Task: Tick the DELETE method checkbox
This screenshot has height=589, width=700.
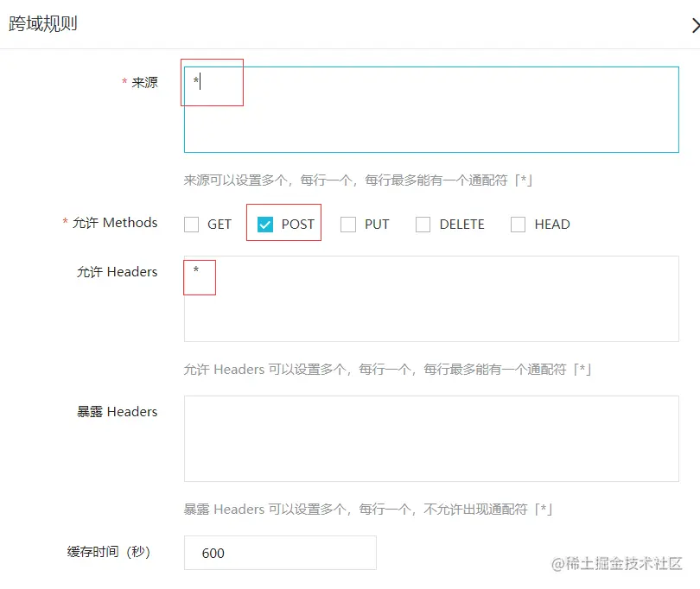Action: [x=423, y=224]
